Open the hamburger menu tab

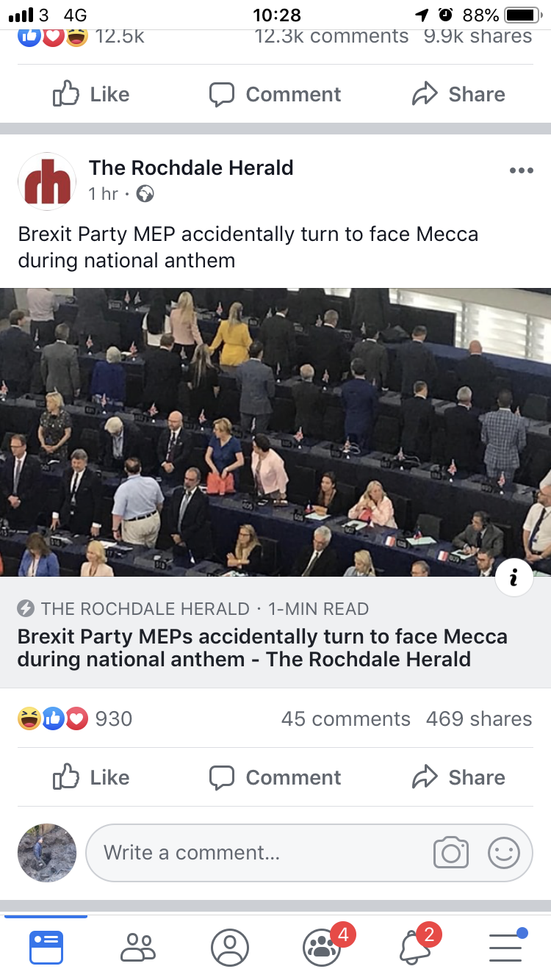coord(505,948)
